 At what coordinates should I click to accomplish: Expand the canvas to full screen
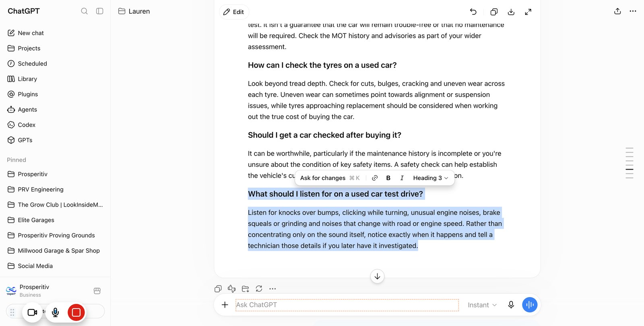pos(528,12)
